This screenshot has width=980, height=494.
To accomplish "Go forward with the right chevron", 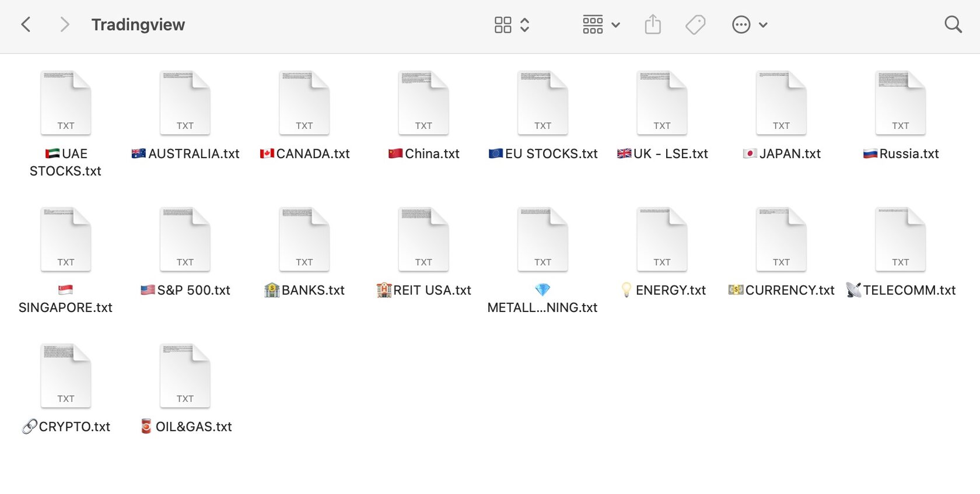I will click(x=65, y=24).
